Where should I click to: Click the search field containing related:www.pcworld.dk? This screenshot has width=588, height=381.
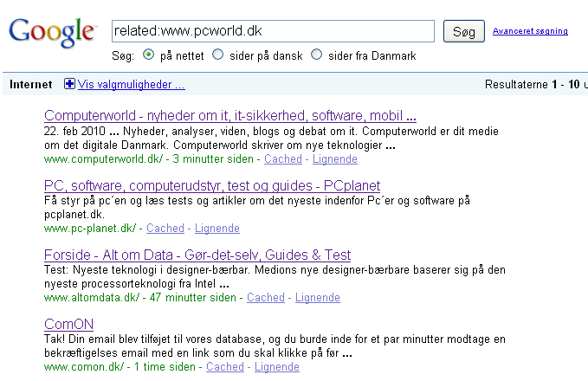pyautogui.click(x=273, y=31)
